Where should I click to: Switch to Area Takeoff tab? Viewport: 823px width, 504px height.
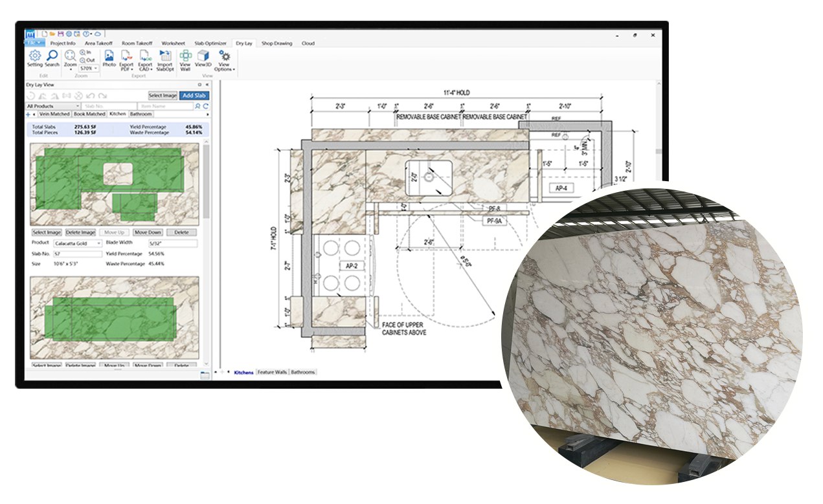(98, 43)
